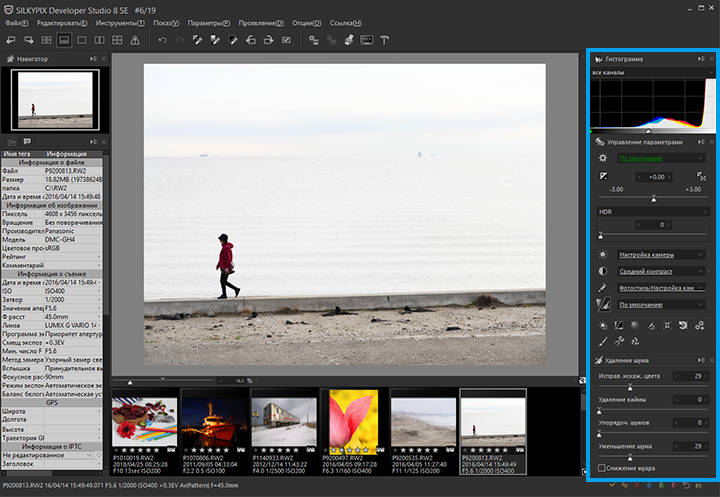Image resolution: width=720 pixels, height=497 pixels.
Task: Open sharpness dropdown По умолчанию next to pencil icon
Action: [660, 305]
